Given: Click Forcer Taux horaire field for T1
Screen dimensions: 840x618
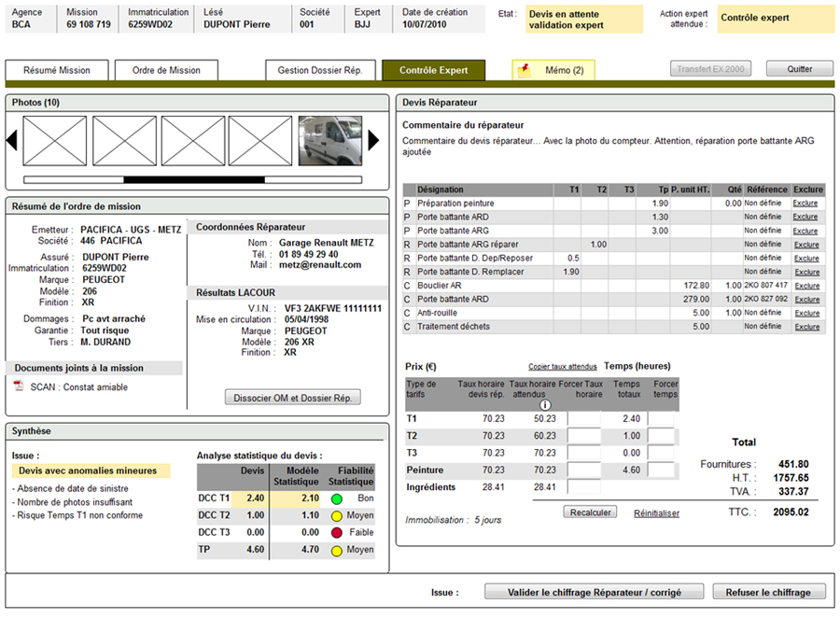Looking at the screenshot, I should 584,419.
